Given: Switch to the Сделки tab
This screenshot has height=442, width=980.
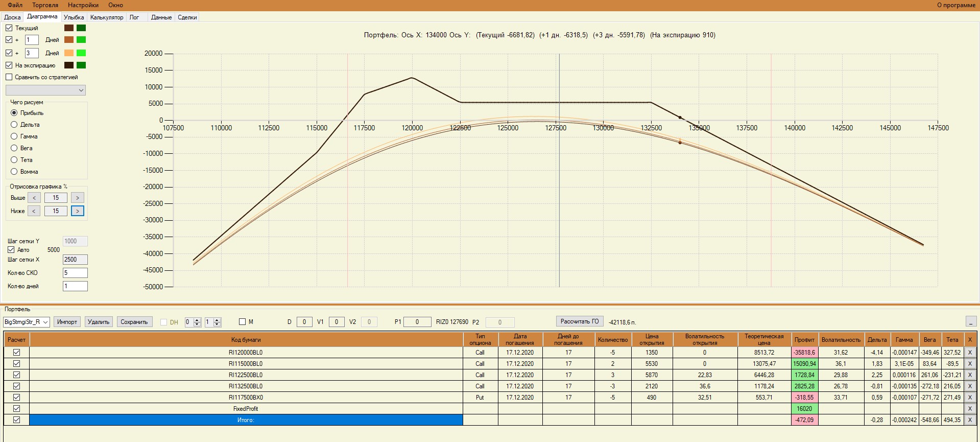Looking at the screenshot, I should point(187,17).
